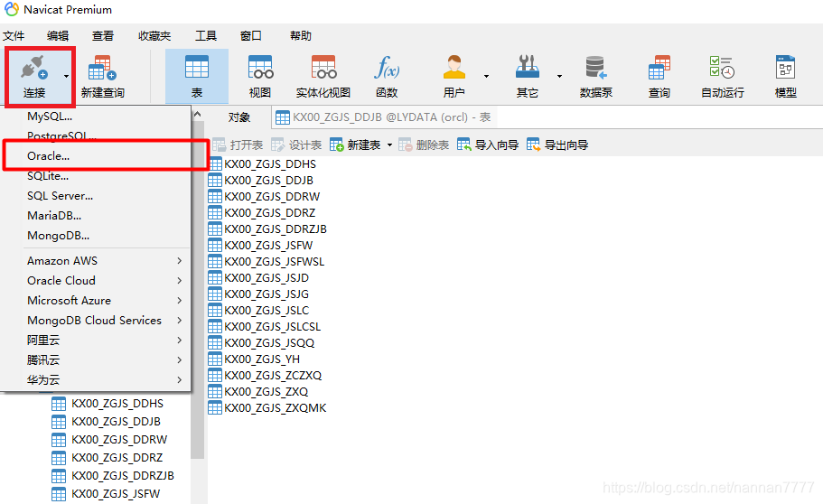Switch to the 对象 tab
The width and height of the screenshot is (823, 504).
pyautogui.click(x=238, y=117)
